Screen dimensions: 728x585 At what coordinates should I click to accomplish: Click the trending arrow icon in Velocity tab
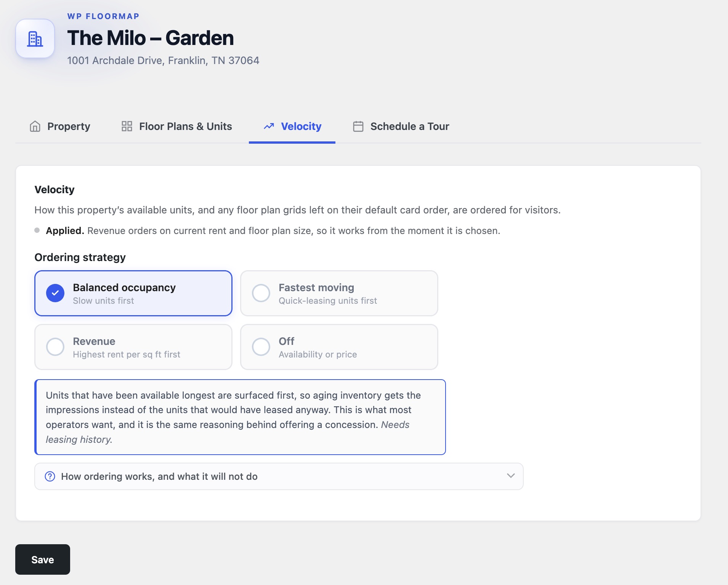pyautogui.click(x=269, y=126)
